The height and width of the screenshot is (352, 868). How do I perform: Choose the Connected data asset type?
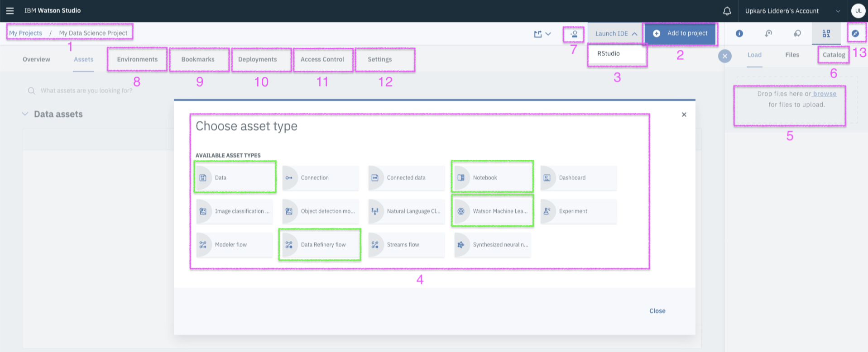[407, 178]
